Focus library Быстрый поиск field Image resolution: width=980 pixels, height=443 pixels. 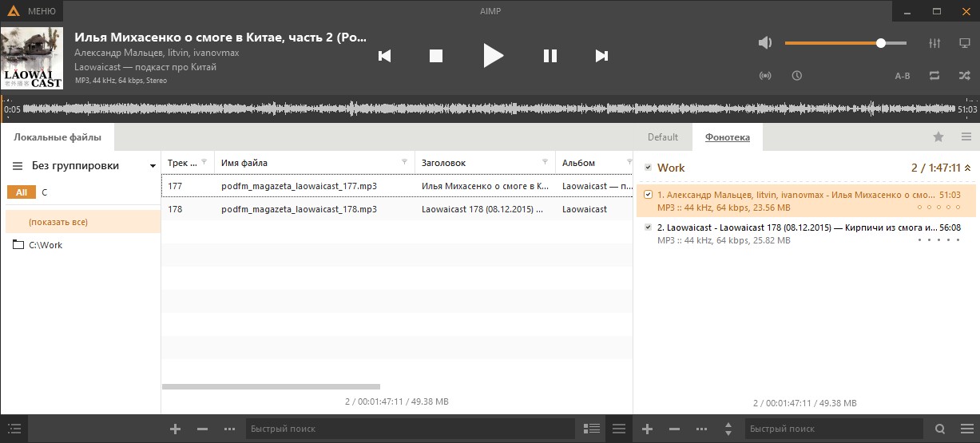coord(410,429)
